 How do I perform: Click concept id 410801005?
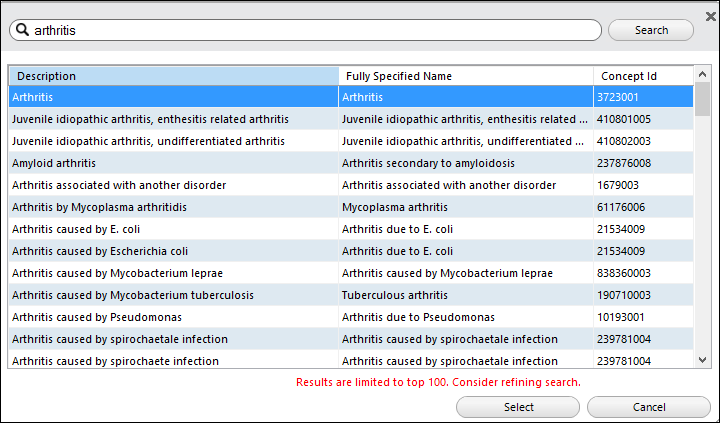click(643, 119)
